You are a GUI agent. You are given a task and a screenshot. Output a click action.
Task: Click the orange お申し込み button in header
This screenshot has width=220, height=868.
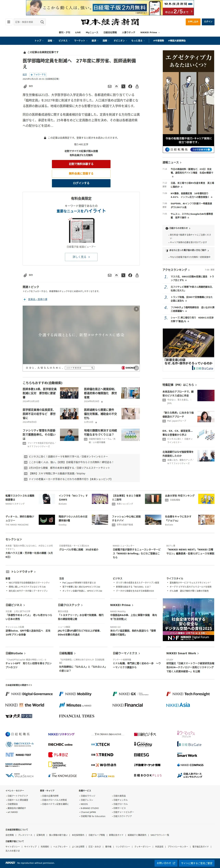point(193,22)
